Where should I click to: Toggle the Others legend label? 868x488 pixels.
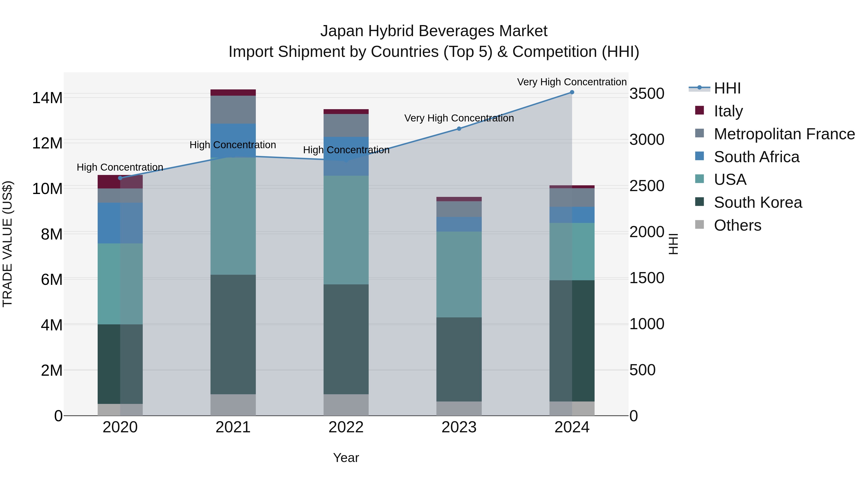(738, 225)
